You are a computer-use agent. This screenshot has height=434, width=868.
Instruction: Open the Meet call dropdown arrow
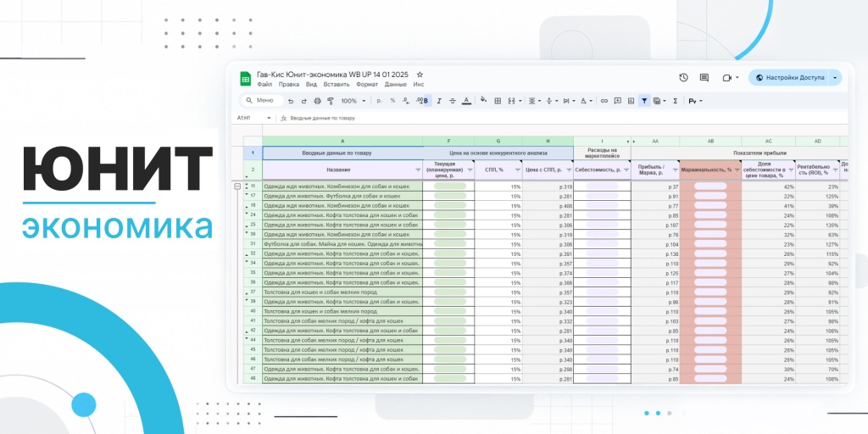point(737,78)
